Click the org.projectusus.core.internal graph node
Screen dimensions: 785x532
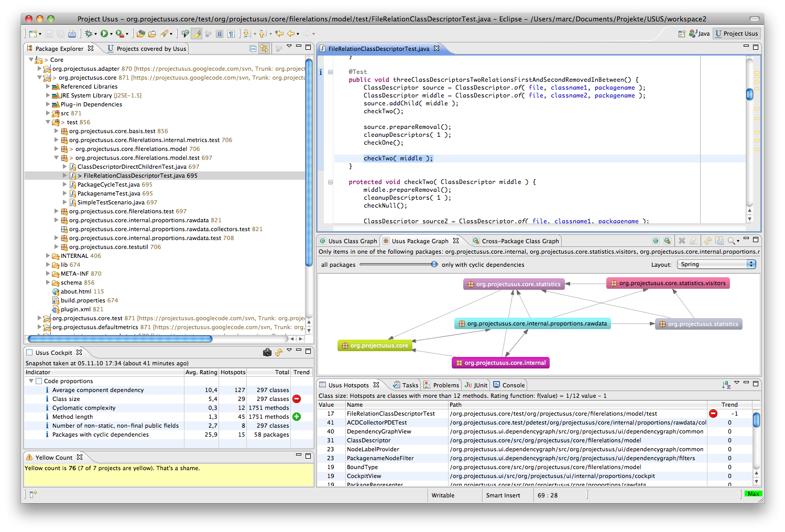coord(500,363)
